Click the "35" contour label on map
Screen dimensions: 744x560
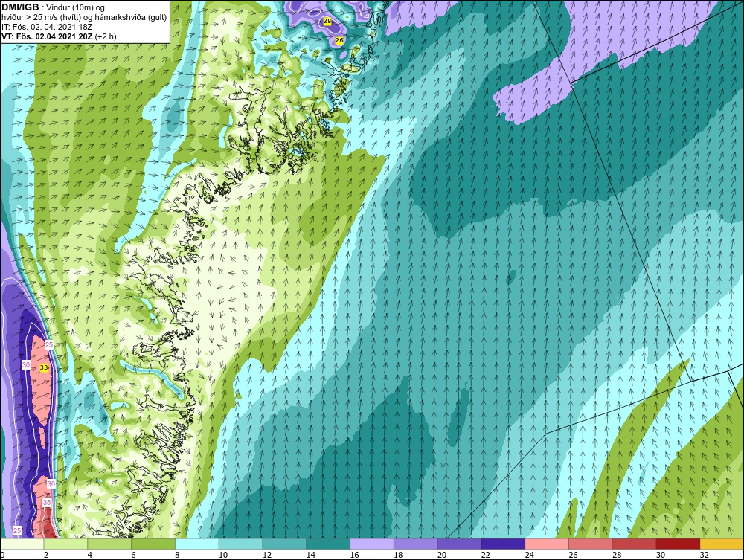coord(46,502)
